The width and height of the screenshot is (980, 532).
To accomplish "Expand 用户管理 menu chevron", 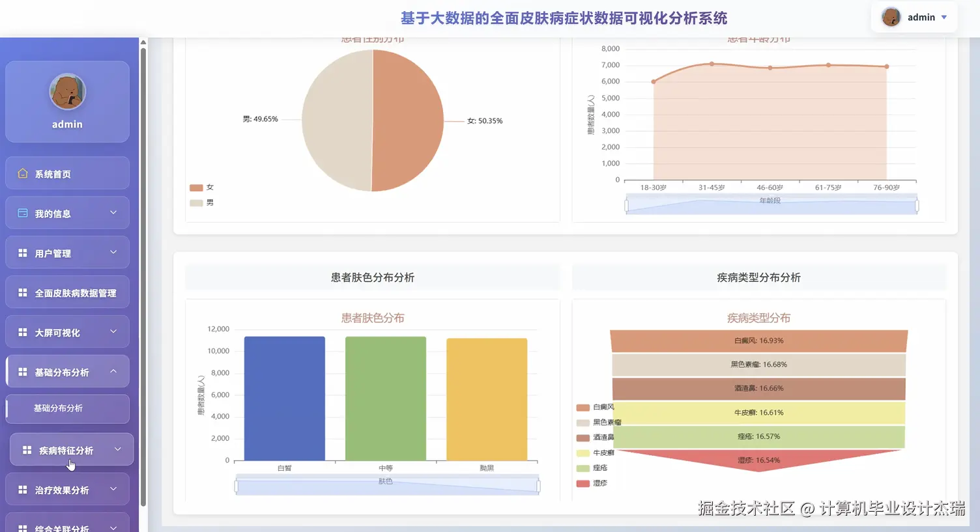I will (x=113, y=252).
